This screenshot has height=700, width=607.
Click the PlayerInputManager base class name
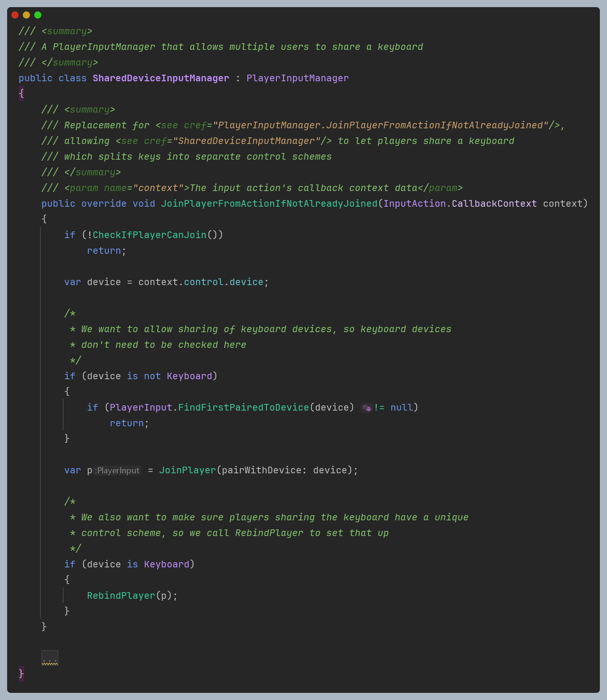[x=297, y=78]
